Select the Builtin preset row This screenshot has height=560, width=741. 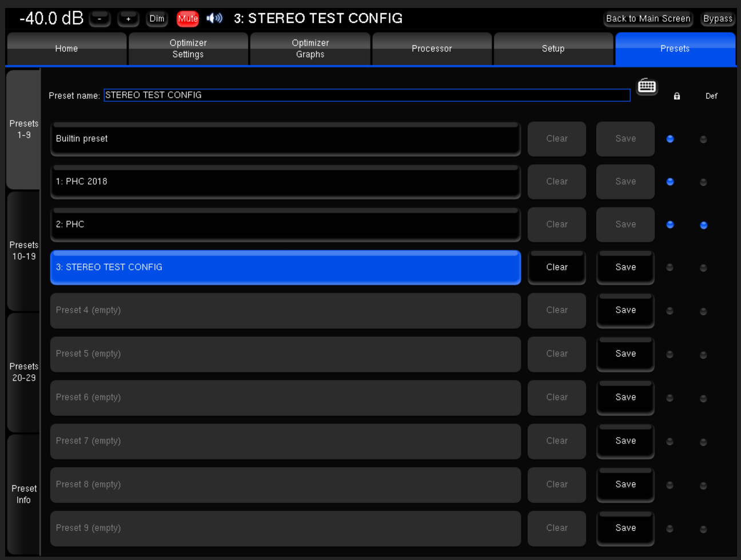(x=285, y=139)
